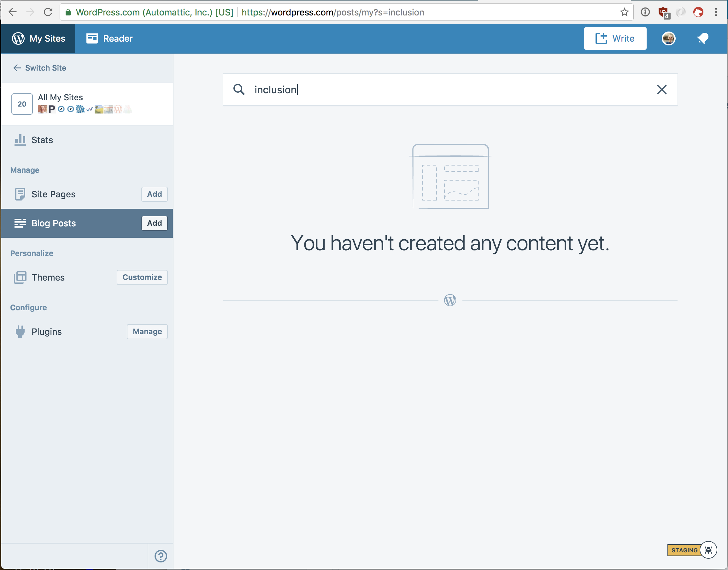Clear the search with X icon
The image size is (728, 570).
[x=661, y=90]
